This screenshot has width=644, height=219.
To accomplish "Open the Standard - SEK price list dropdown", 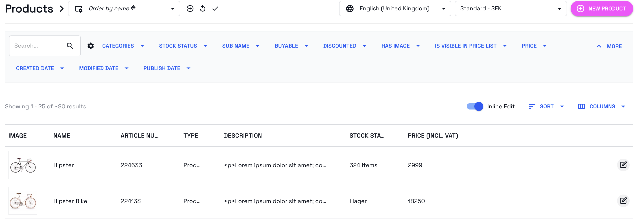I will 510,9.
